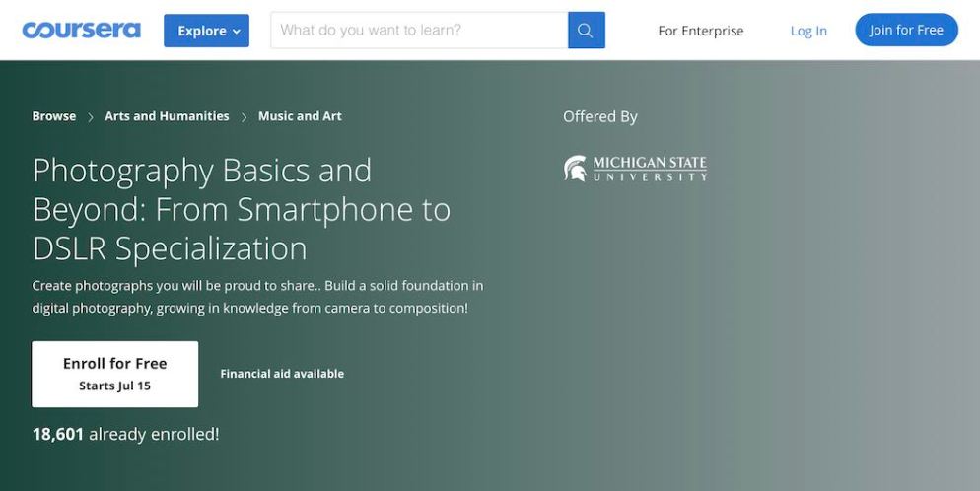Viewport: 980px width, 491px height.
Task: Click the course description paragraph
Action: [x=257, y=297]
